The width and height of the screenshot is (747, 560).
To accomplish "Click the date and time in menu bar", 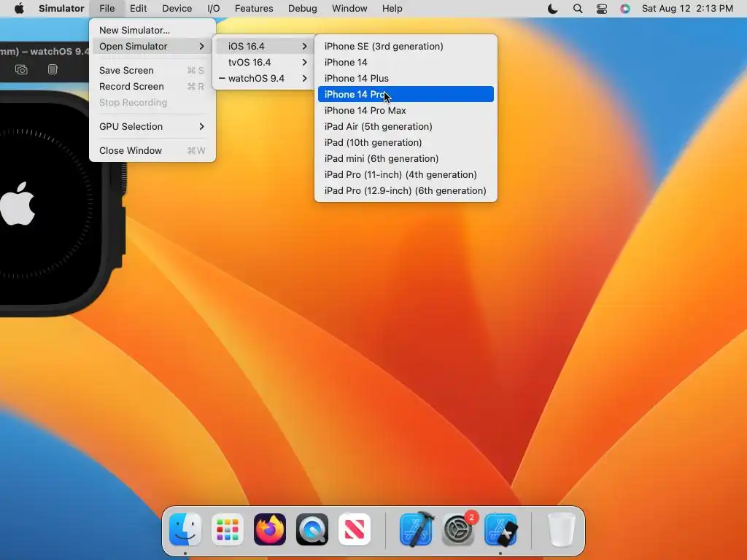I will (687, 9).
